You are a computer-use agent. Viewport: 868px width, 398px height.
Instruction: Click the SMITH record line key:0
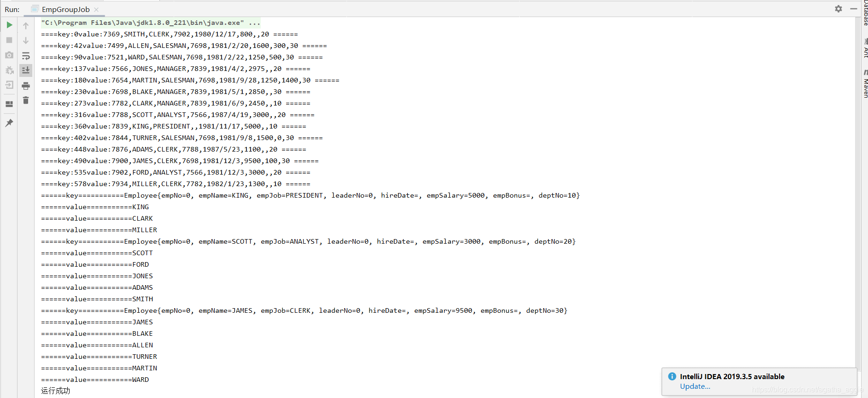[169, 34]
